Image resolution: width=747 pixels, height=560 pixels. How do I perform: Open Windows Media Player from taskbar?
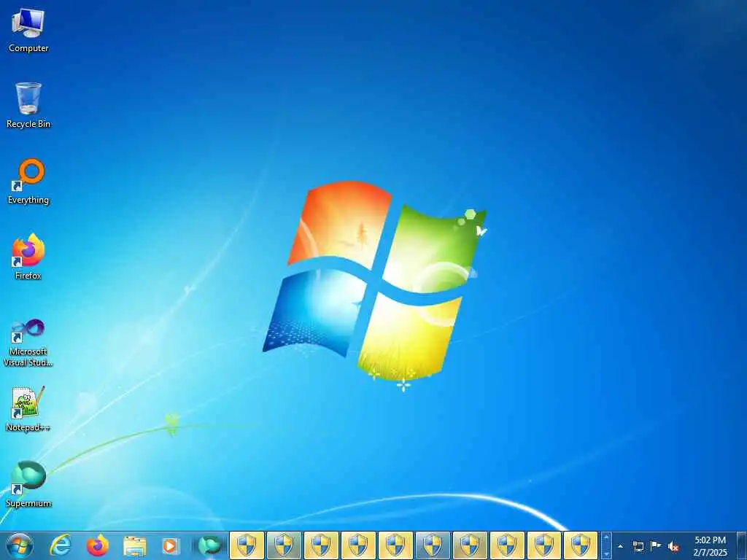click(x=171, y=545)
